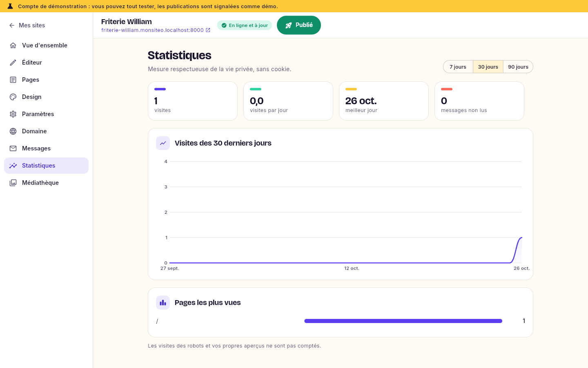This screenshot has height=368, width=588.
Task: Click the document icon for Pages
Action: pyautogui.click(x=13, y=80)
